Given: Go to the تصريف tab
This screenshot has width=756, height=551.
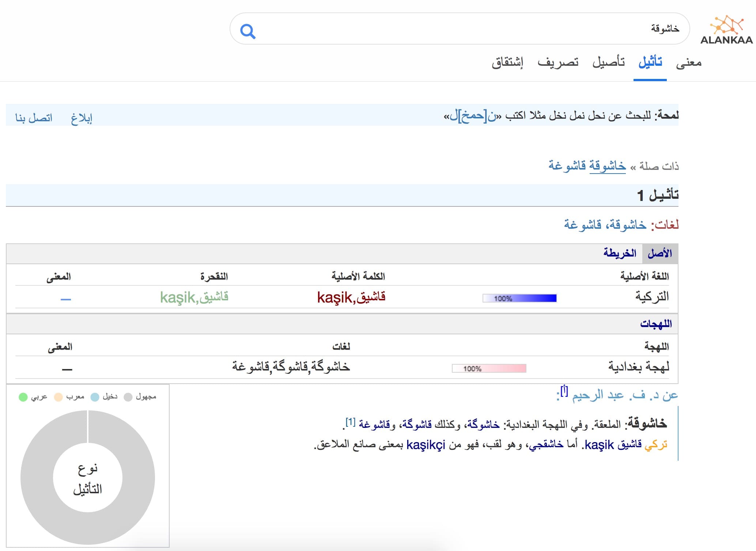Looking at the screenshot, I should 558,62.
